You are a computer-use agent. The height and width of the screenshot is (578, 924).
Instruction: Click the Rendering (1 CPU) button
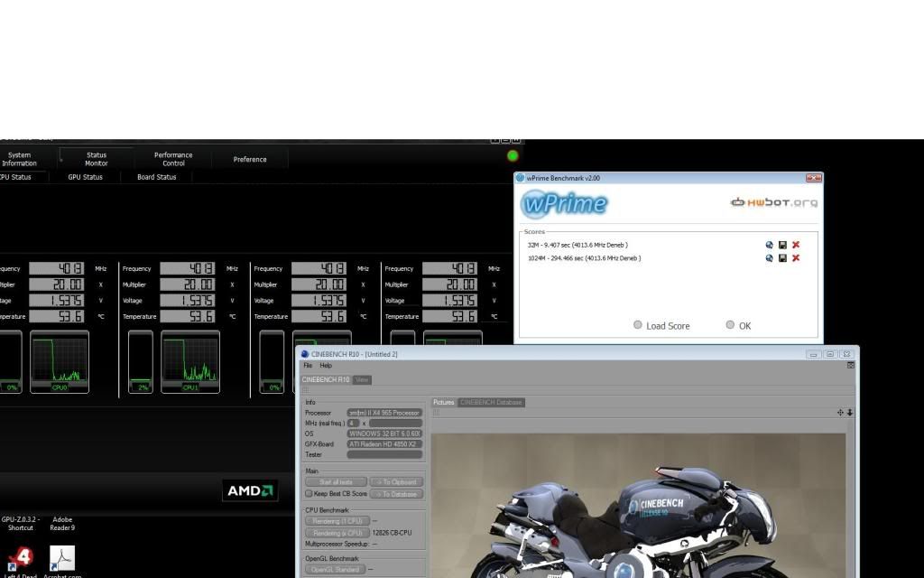tap(337, 521)
